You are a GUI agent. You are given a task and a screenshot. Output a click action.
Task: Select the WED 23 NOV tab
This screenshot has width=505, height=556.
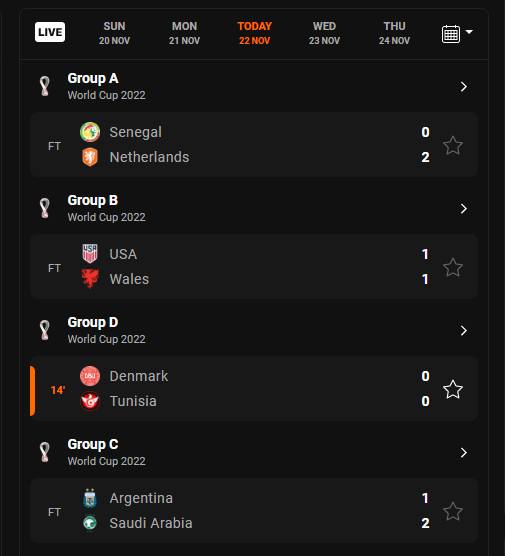coord(324,33)
